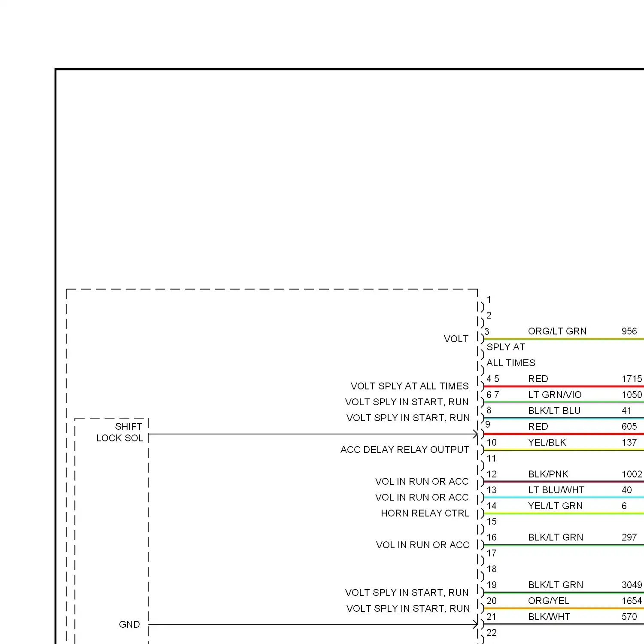Click circuit number 297
The height and width of the screenshot is (644, 644).
(629, 537)
